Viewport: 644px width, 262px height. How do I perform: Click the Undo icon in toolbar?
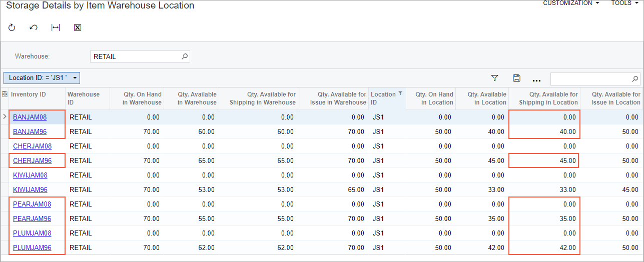[x=34, y=27]
